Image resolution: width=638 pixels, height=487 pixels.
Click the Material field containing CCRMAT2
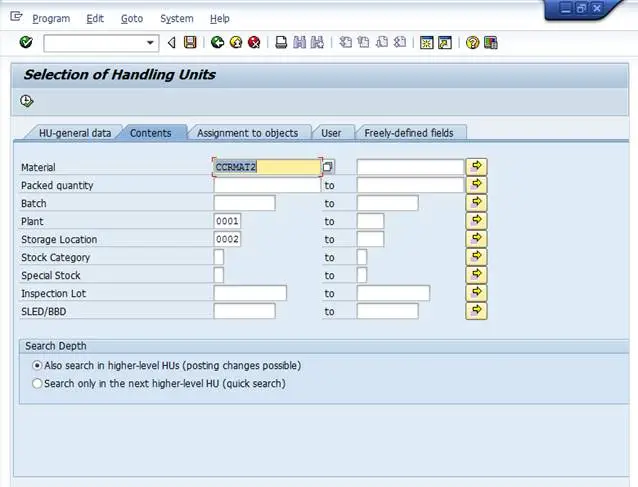tap(267, 167)
